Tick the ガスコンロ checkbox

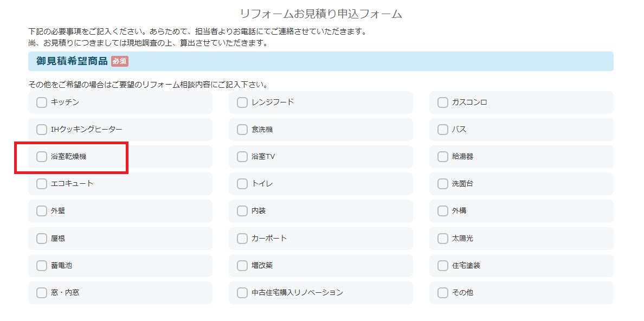click(443, 102)
